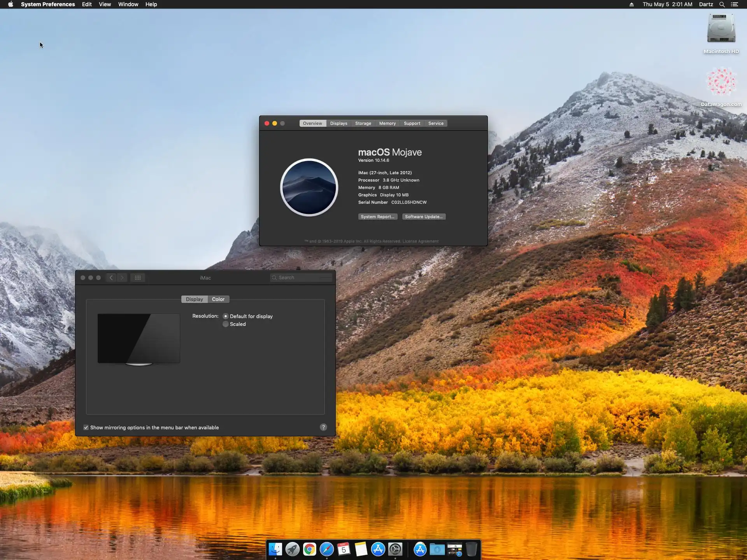Select the Scaled resolution option
Screen dimensions: 747x560
(226, 324)
